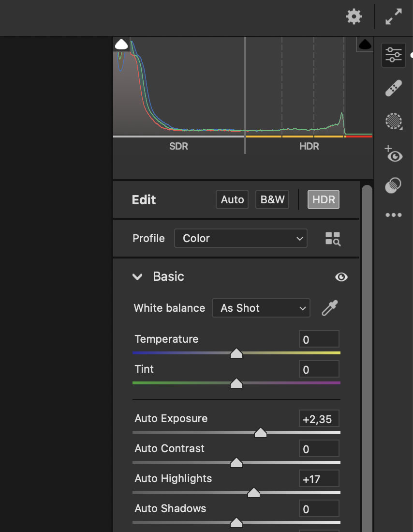Open the Masking dotted circle tool

(x=394, y=121)
